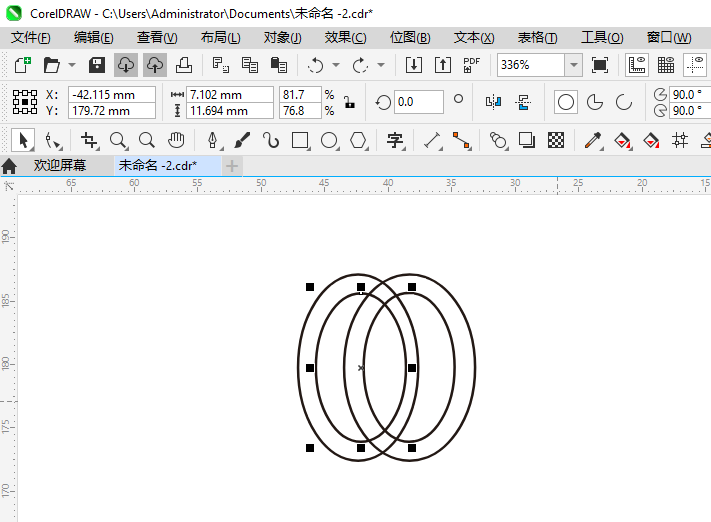This screenshot has width=711, height=522.
Task: Select the Pie shape mode
Action: (x=594, y=102)
